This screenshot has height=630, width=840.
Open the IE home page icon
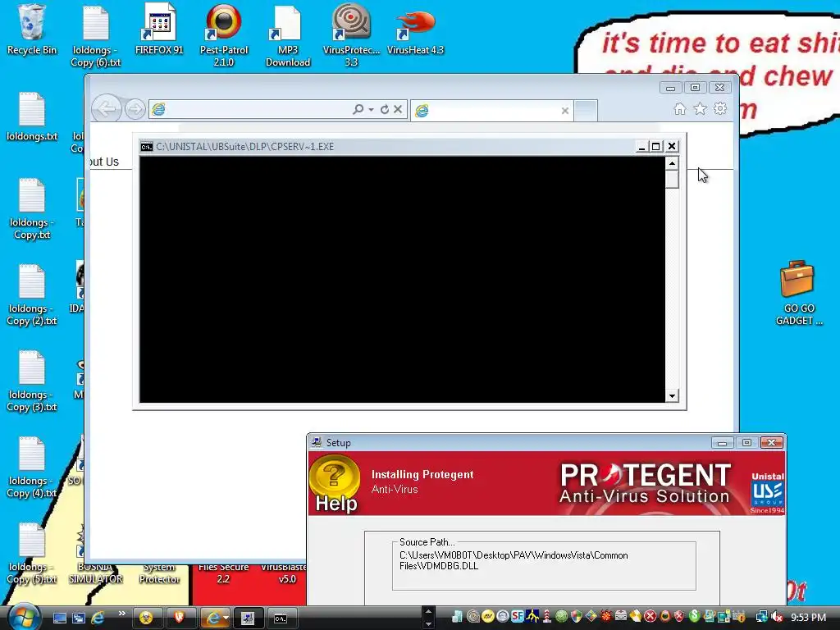click(680, 109)
